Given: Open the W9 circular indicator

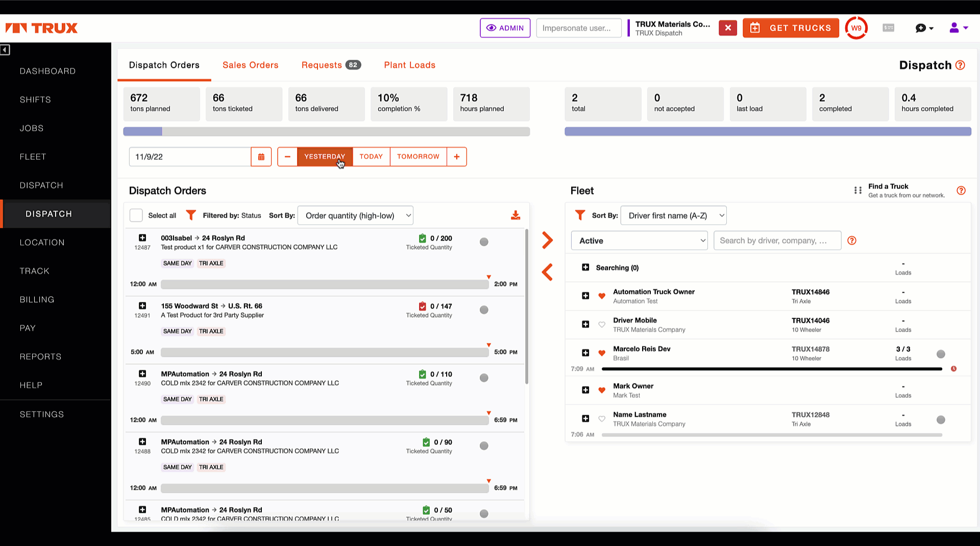Looking at the screenshot, I should [856, 28].
